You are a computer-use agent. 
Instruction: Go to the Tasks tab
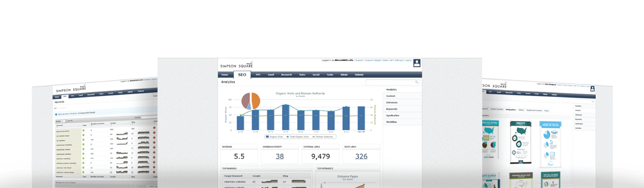coord(330,75)
